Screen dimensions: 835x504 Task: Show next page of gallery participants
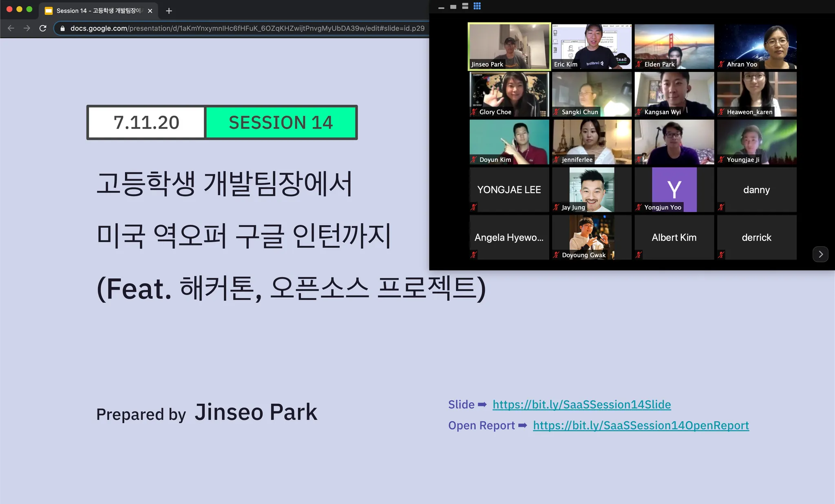tap(820, 254)
